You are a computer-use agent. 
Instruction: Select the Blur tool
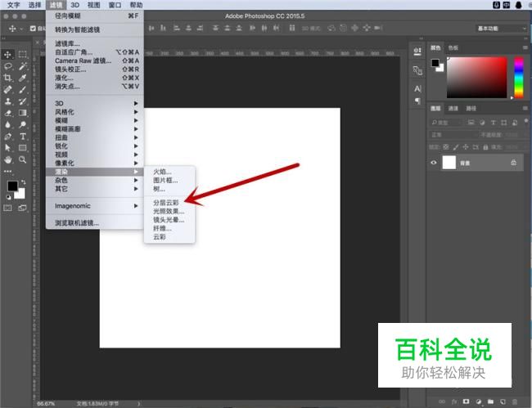coord(8,125)
